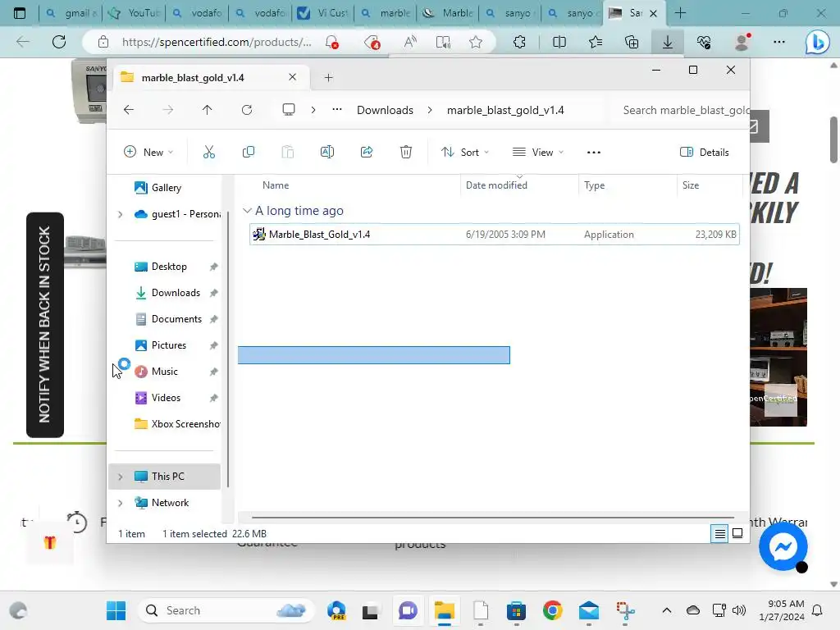Image resolution: width=840 pixels, height=630 pixels.
Task: Open Edge Collections icon
Action: tap(632, 42)
